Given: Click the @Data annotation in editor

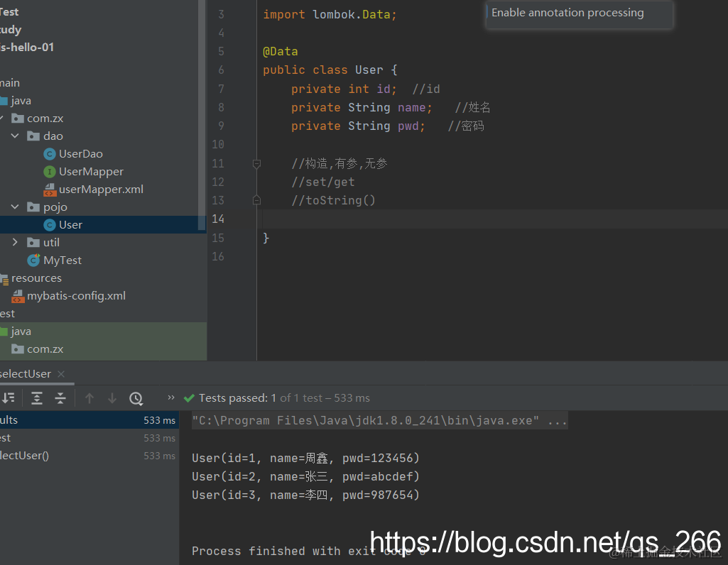Looking at the screenshot, I should pos(281,52).
